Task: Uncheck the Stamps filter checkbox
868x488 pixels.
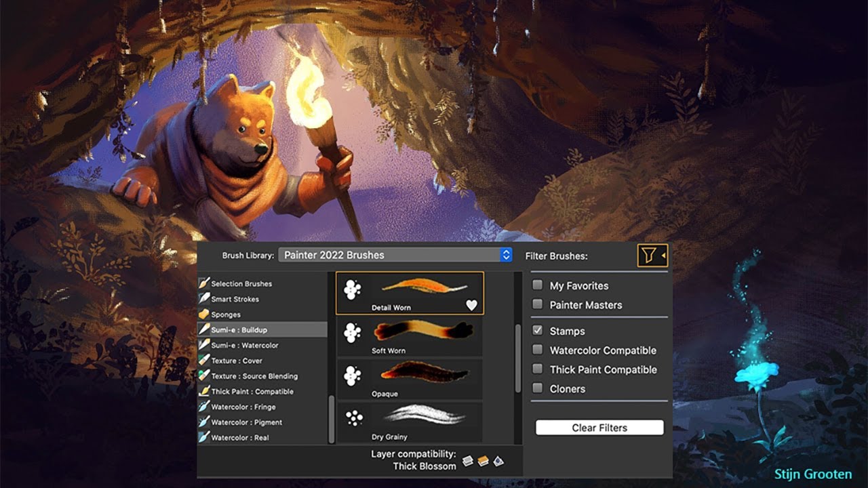Action: coord(538,331)
